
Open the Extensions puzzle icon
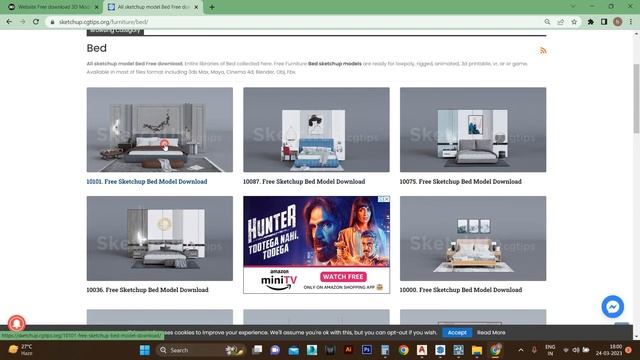[591, 22]
